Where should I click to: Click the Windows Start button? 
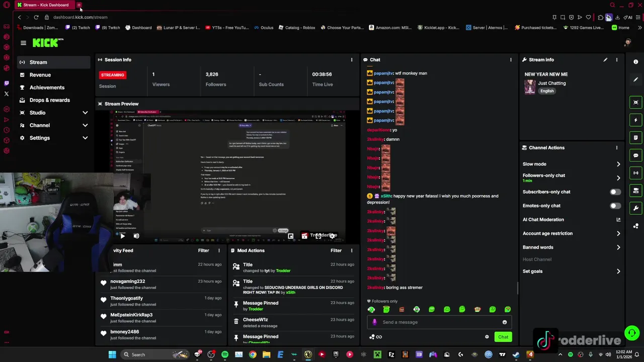tap(112, 354)
